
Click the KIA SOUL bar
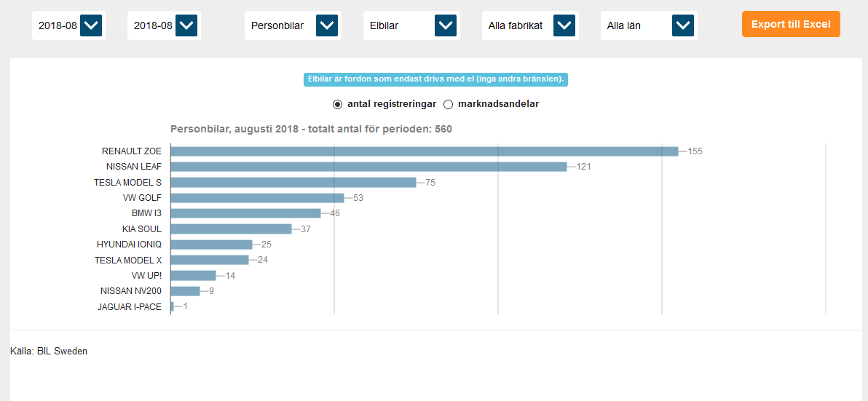tap(232, 229)
